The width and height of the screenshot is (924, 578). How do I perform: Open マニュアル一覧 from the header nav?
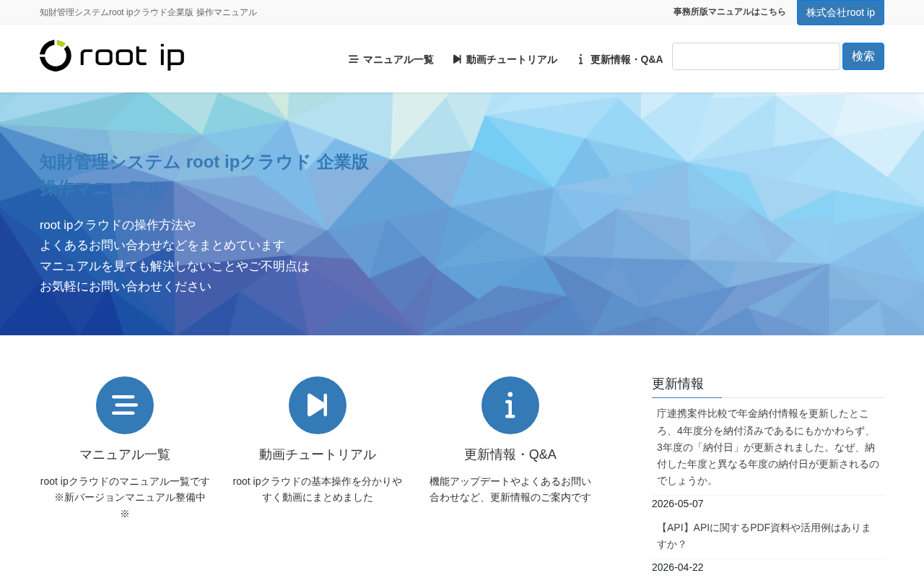pos(391,59)
